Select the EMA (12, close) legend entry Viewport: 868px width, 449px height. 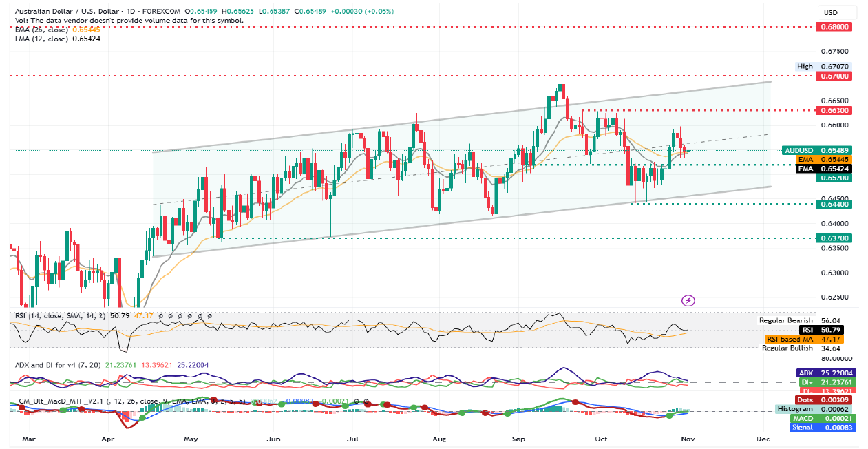pos(43,39)
